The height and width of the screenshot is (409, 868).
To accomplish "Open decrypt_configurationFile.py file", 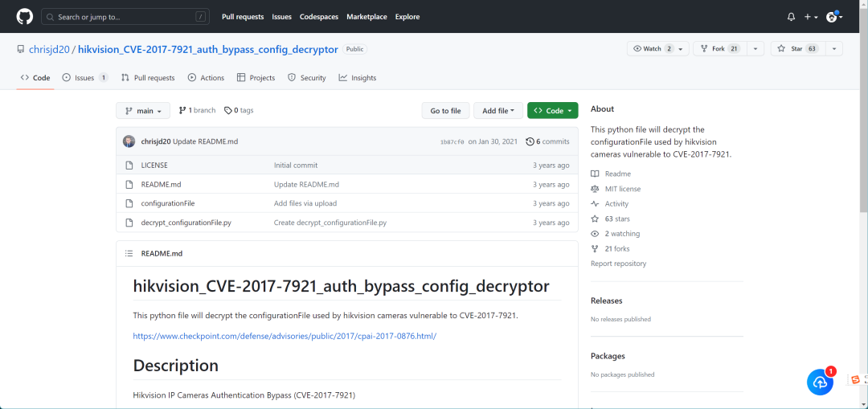I will pyautogui.click(x=186, y=223).
